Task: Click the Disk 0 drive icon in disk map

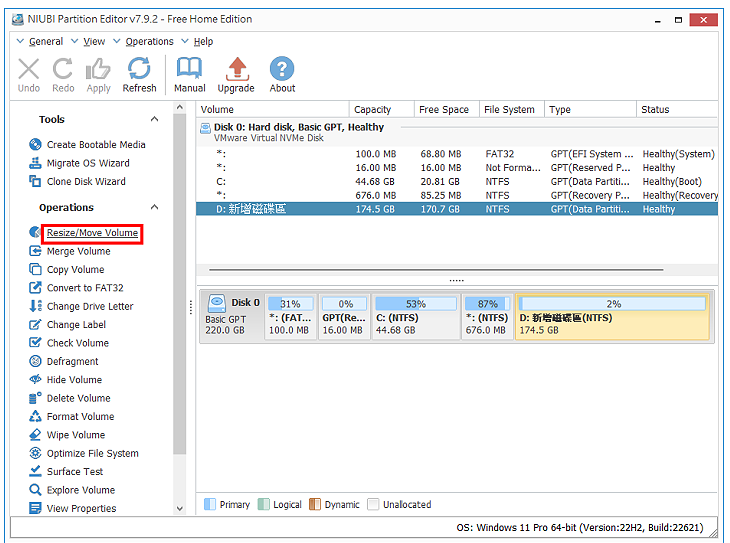Action: pyautogui.click(x=216, y=303)
